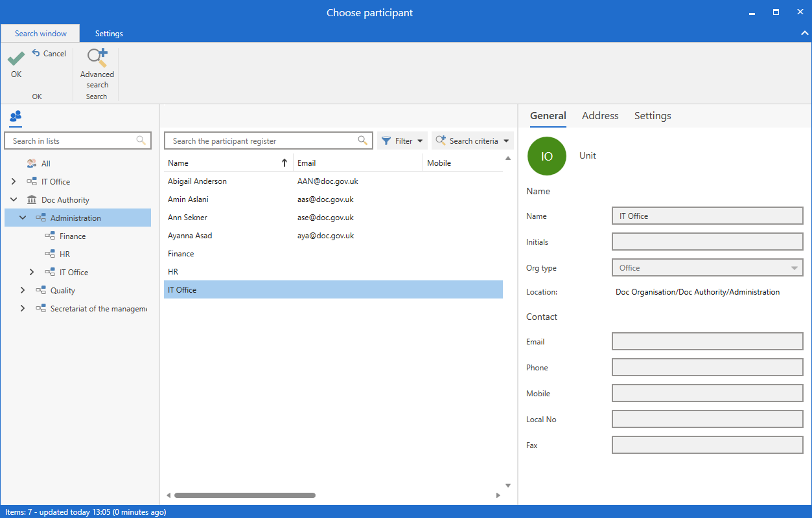Image resolution: width=812 pixels, height=518 pixels.
Task: Click the green OK checkmark icon
Action: [16, 59]
